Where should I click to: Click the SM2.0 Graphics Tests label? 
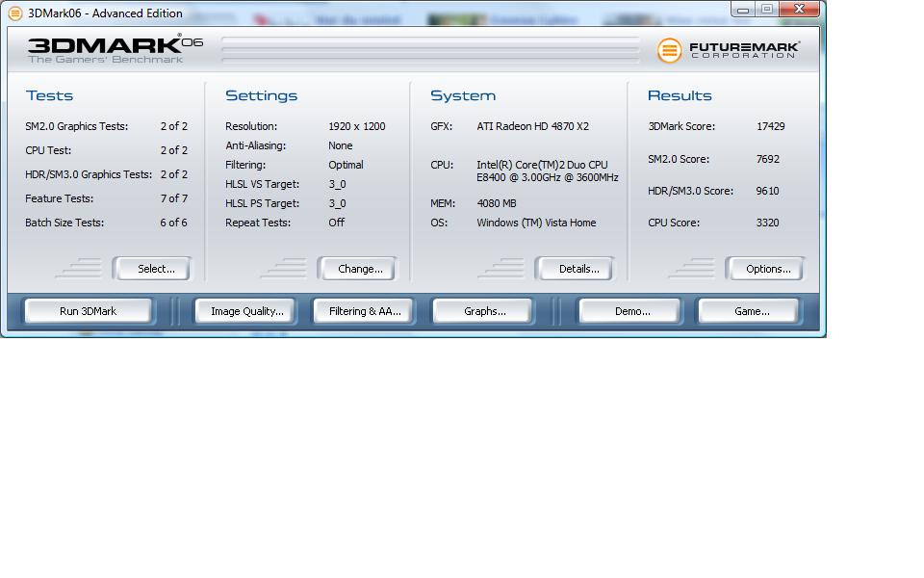coord(77,126)
